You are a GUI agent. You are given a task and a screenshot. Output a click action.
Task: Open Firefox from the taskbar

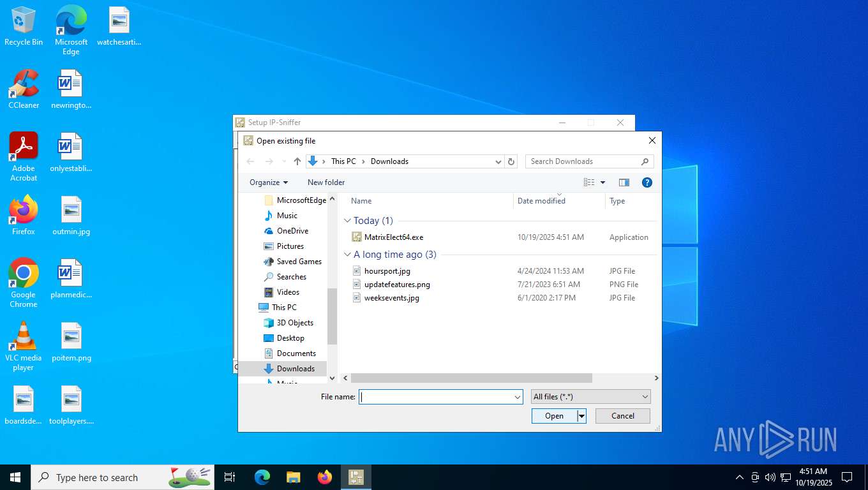point(325,477)
